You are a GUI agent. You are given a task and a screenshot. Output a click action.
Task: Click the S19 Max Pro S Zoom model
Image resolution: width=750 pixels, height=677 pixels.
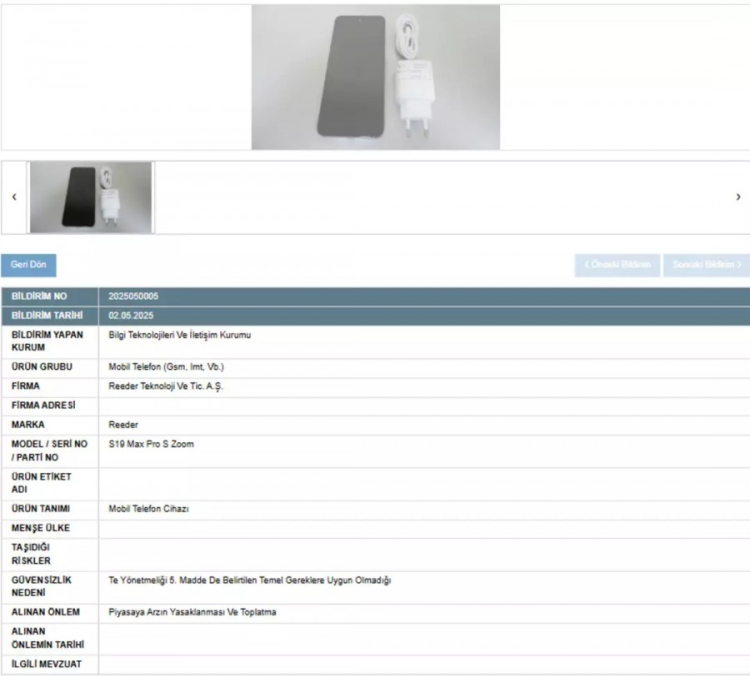coord(151,444)
